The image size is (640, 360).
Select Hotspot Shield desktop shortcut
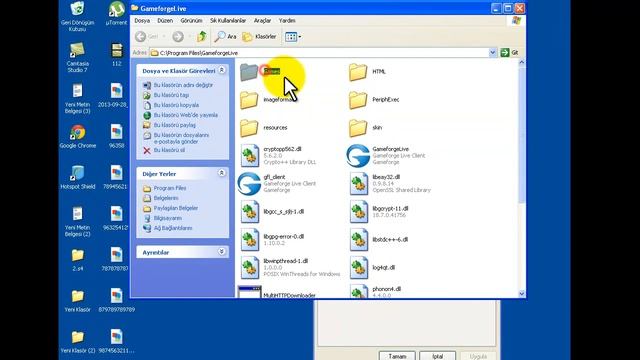click(x=78, y=178)
